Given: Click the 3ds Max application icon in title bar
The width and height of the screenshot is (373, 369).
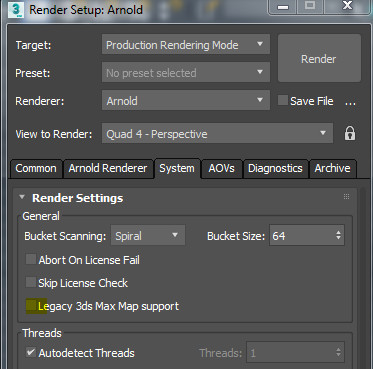Looking at the screenshot, I should pyautogui.click(x=16, y=9).
